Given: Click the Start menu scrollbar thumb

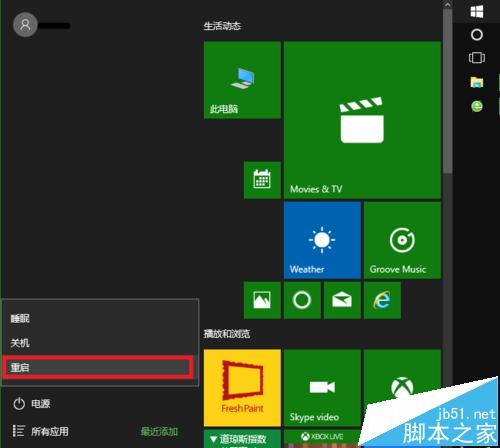Looking at the screenshot, I should 448,92.
